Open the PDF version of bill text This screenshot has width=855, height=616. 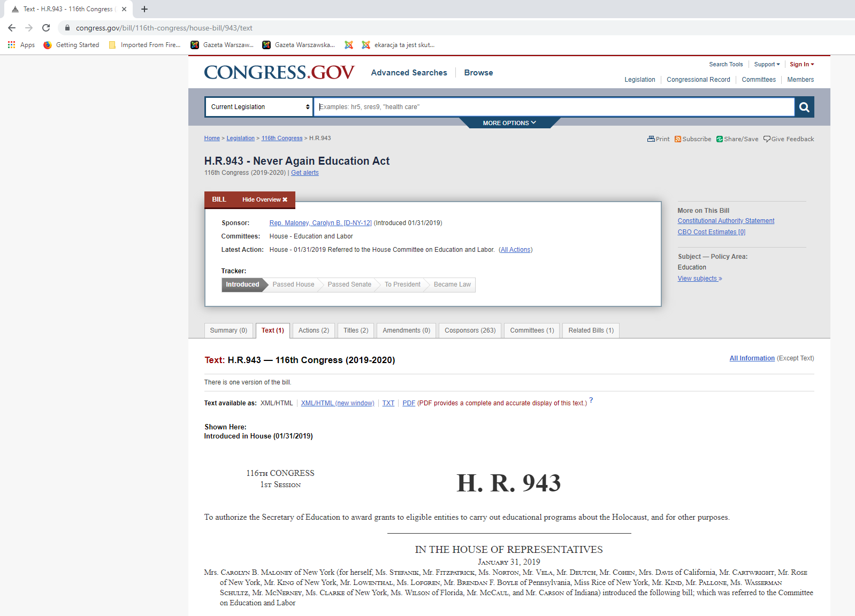pos(409,403)
